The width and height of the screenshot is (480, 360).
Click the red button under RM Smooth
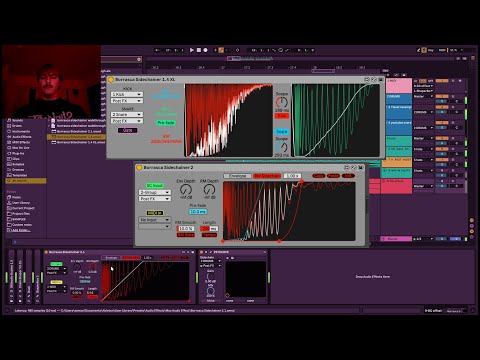point(185,235)
